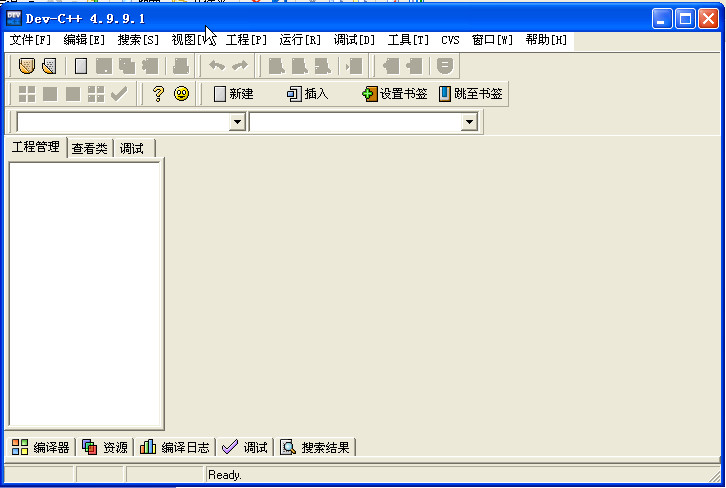726x488 pixels.
Task: Click the greyed-out Replace icon
Action: [300, 66]
